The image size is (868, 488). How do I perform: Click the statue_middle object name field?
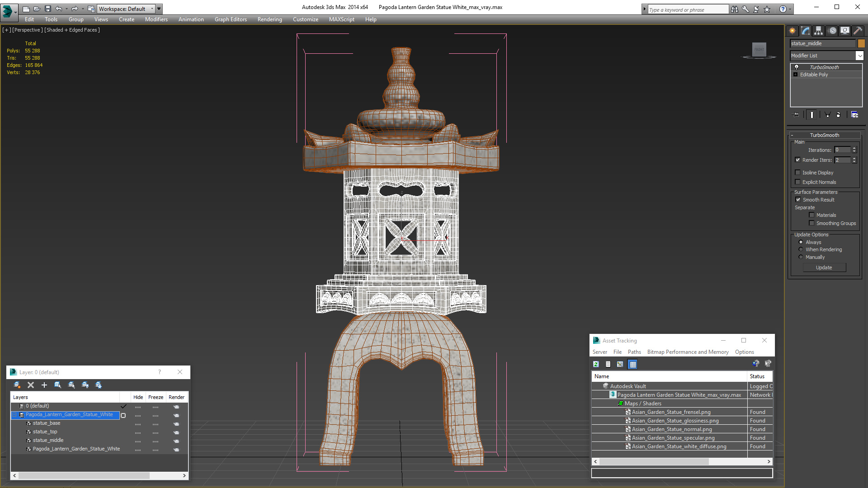click(823, 43)
